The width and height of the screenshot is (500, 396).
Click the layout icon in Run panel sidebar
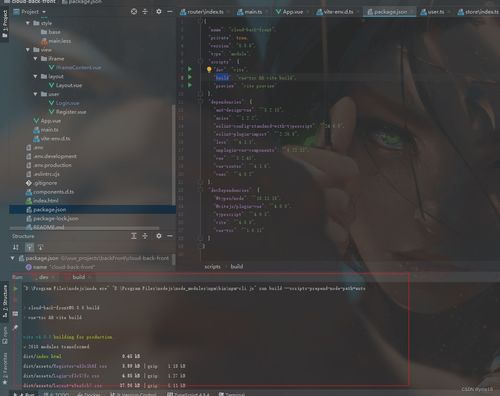click(x=15, y=314)
